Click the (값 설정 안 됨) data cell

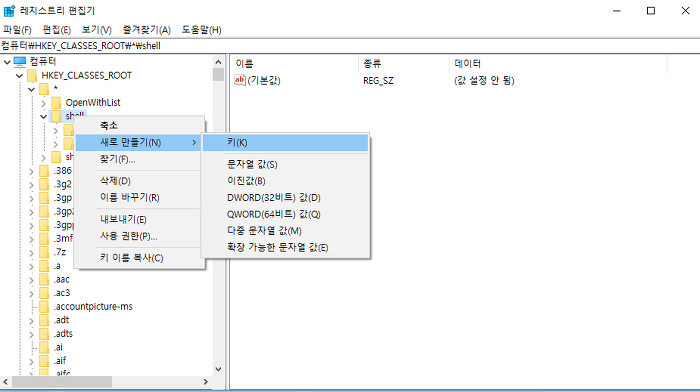[484, 80]
